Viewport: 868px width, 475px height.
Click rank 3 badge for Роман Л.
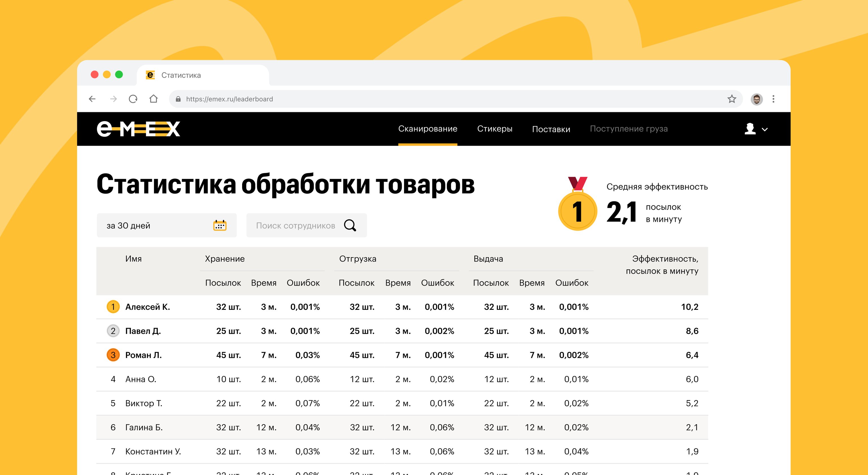(113, 355)
